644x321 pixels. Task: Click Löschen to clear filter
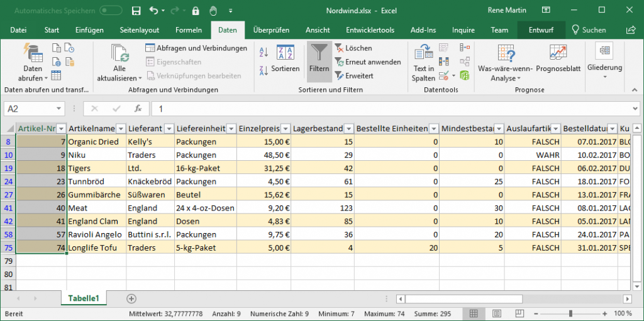(353, 48)
